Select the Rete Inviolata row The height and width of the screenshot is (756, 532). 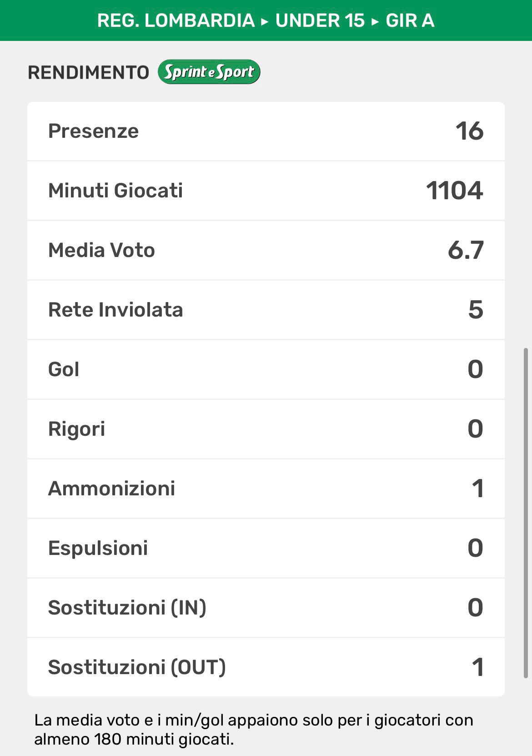[266, 310]
